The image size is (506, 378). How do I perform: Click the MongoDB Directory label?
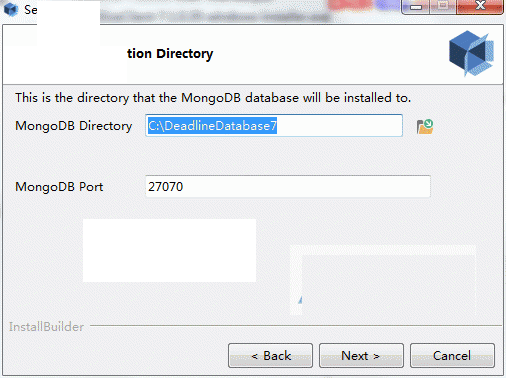tap(74, 126)
